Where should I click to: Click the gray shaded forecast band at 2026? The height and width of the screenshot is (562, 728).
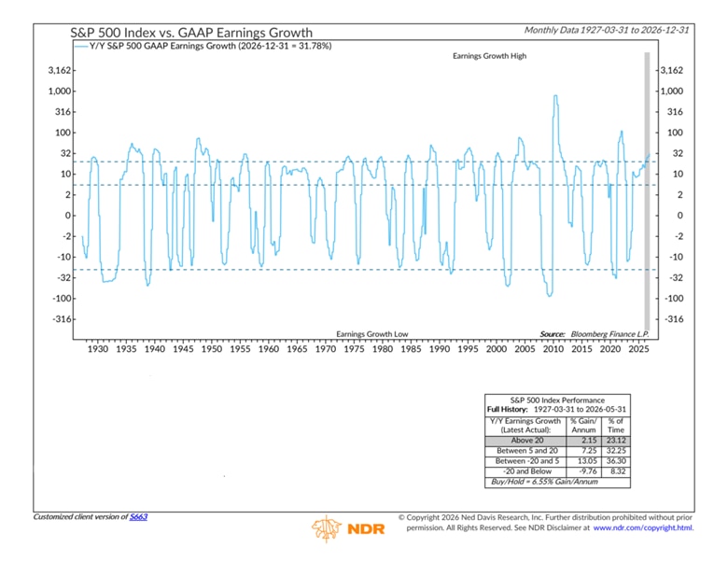(647, 190)
